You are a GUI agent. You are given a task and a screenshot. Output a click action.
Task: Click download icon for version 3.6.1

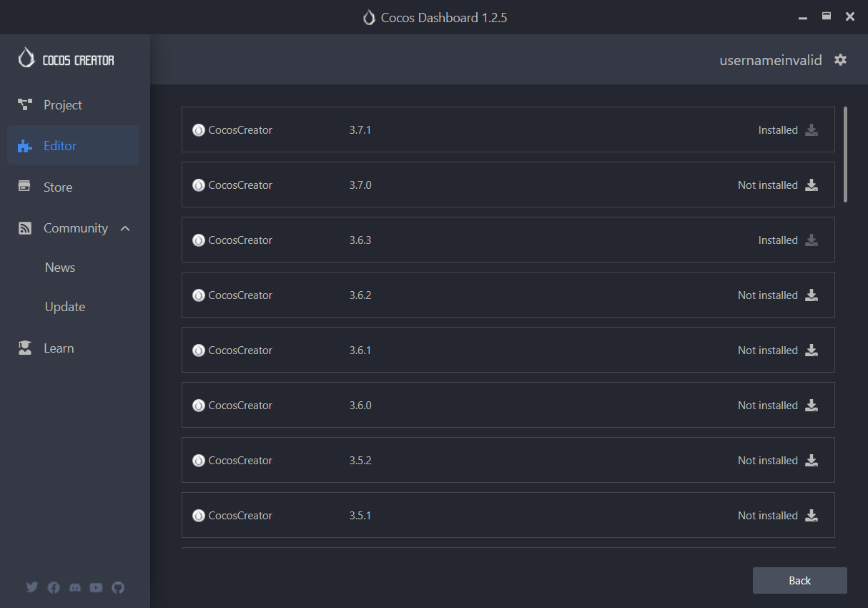tap(811, 350)
